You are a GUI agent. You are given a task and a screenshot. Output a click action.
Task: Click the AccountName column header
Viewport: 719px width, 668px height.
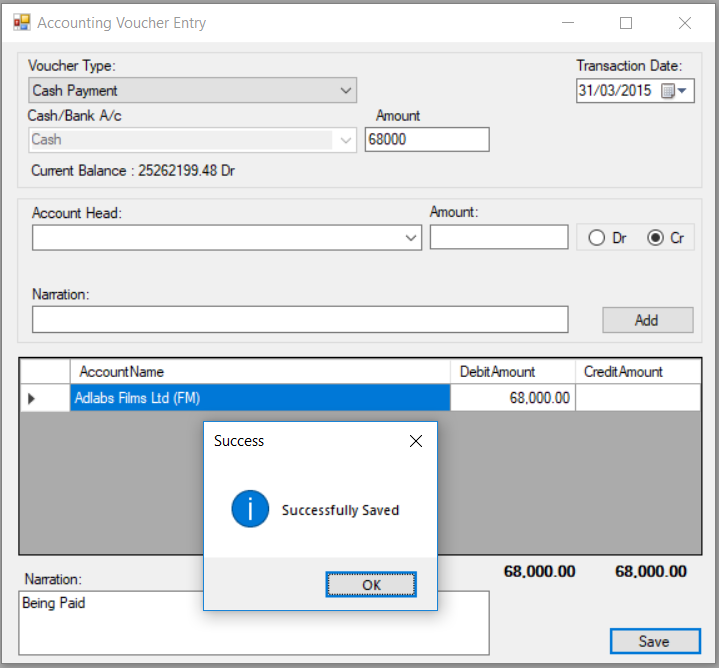[x=260, y=371]
